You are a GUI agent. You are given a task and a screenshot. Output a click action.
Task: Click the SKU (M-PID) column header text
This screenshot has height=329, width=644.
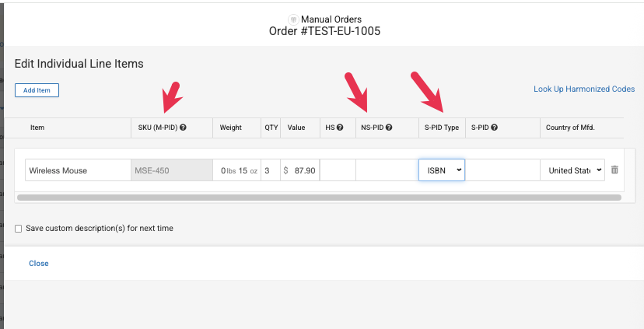pyautogui.click(x=158, y=128)
